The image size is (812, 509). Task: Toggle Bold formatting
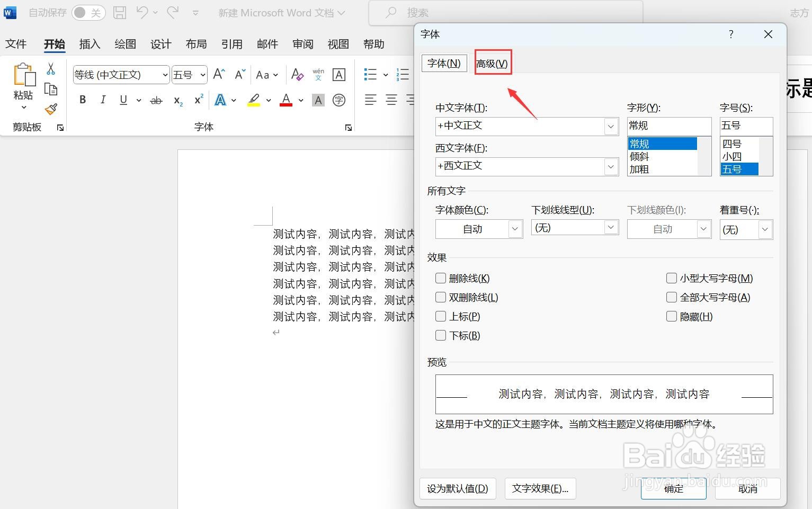(x=82, y=99)
